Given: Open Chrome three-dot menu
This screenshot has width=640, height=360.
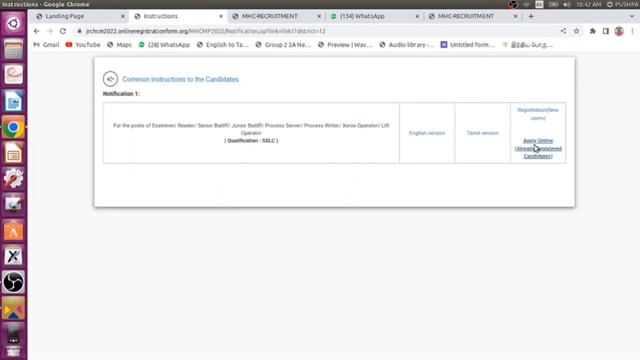Looking at the screenshot, I should [632, 31].
